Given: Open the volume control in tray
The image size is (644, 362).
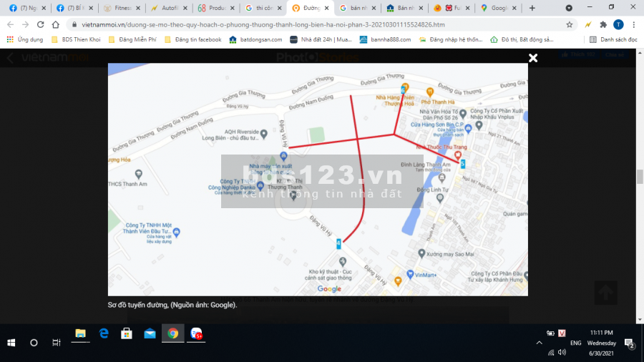Looking at the screenshot, I should coord(562,352).
